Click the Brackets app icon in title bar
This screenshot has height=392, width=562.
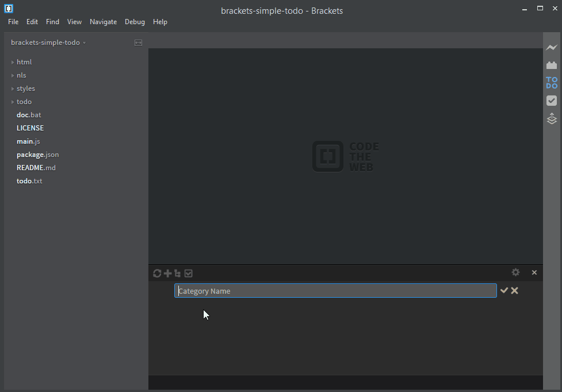point(9,8)
